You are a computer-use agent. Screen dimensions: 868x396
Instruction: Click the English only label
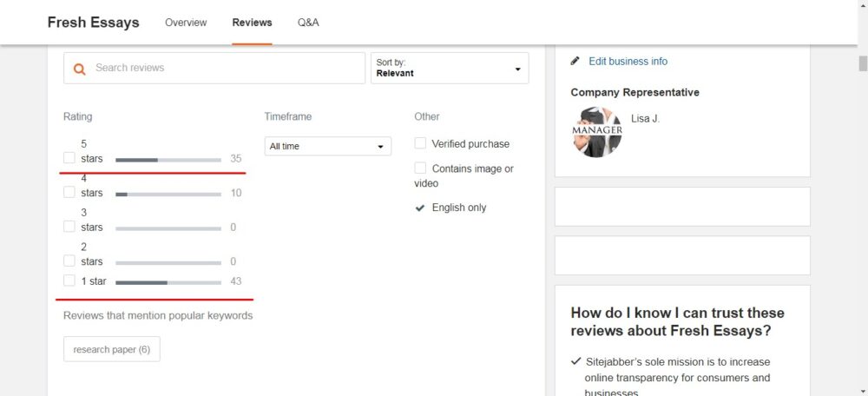click(459, 208)
